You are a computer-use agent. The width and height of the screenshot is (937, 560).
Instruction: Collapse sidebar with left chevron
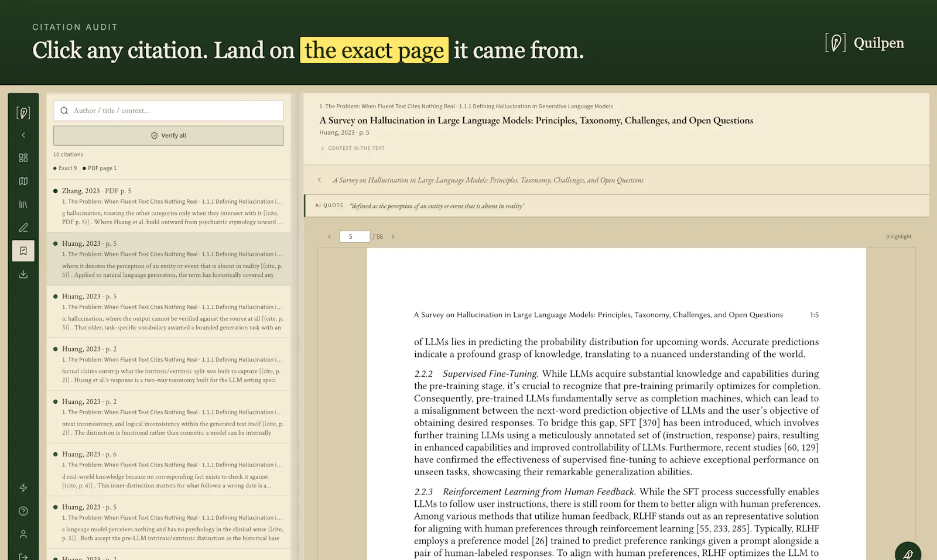23,135
